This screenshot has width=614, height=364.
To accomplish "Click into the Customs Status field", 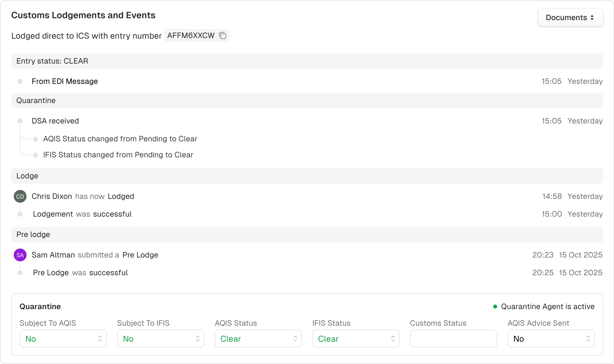I will pyautogui.click(x=453, y=338).
